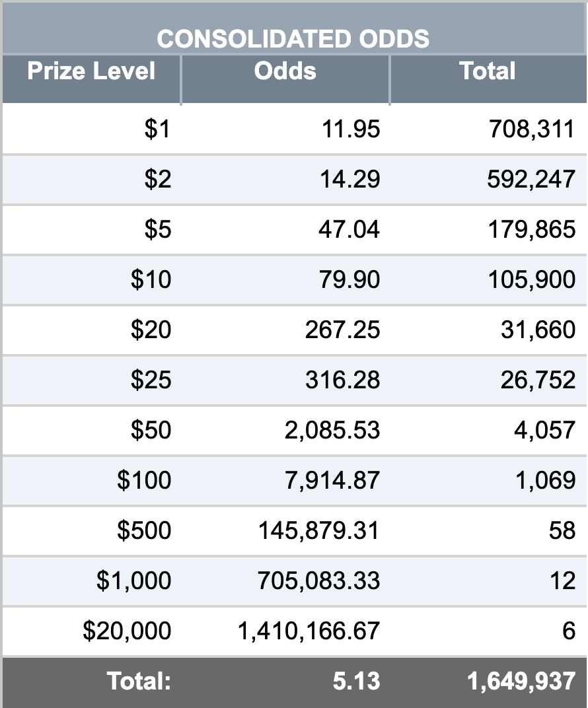
Task: Select the 1,410,166.67 odds value
Action: (309, 631)
